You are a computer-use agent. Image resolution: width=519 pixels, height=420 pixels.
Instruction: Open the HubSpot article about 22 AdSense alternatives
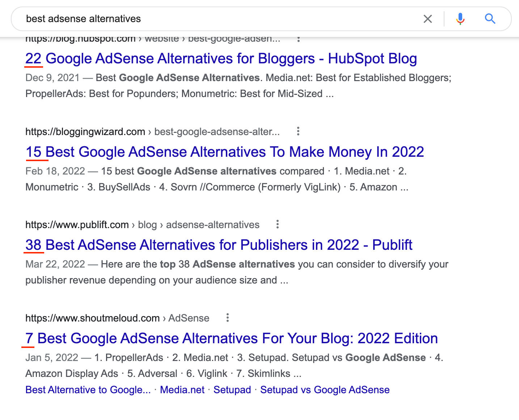click(x=221, y=58)
